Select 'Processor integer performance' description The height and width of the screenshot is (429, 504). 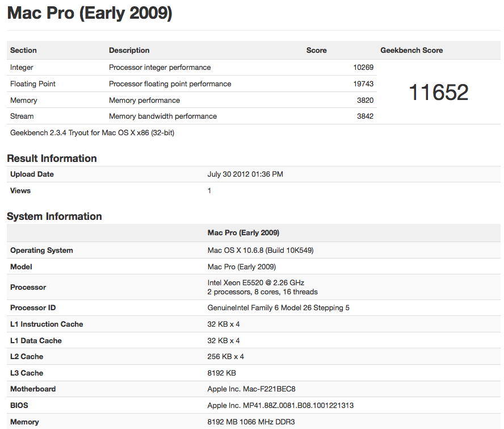[159, 67]
